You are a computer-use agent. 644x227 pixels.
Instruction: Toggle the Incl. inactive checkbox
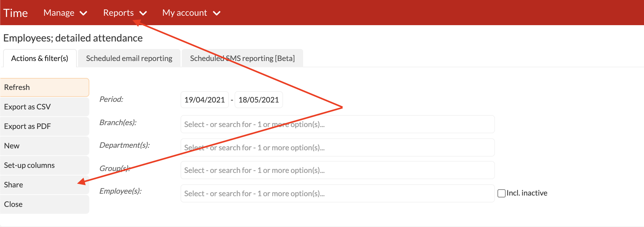click(502, 193)
